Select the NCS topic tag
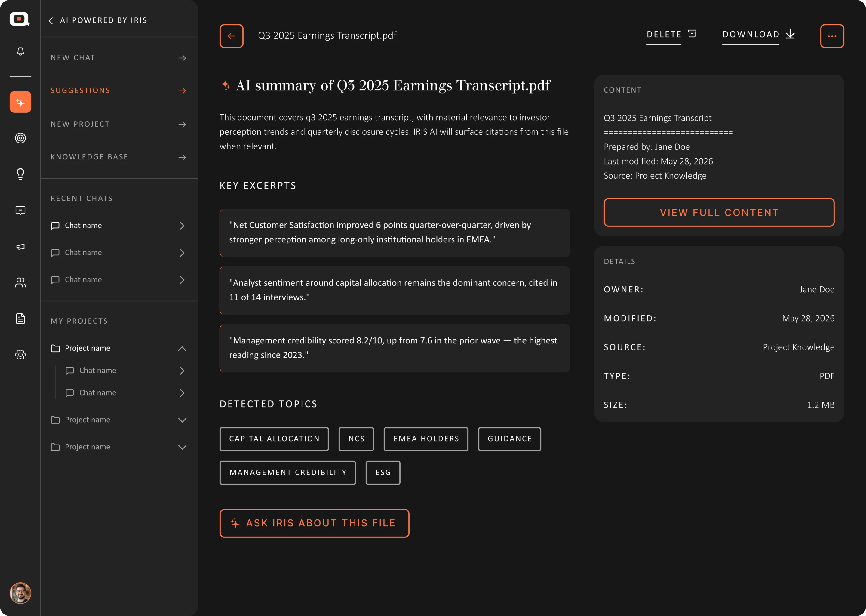The width and height of the screenshot is (866, 616). click(x=356, y=439)
